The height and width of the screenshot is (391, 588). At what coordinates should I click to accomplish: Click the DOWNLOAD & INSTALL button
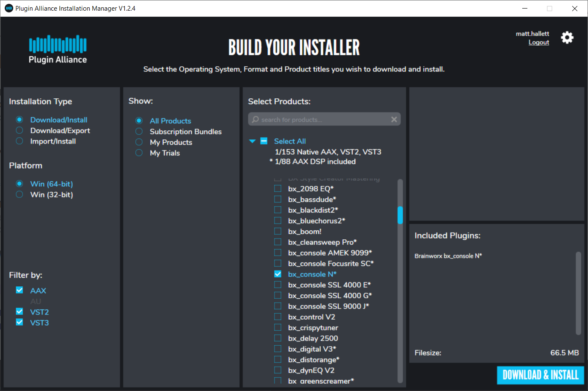pos(540,375)
